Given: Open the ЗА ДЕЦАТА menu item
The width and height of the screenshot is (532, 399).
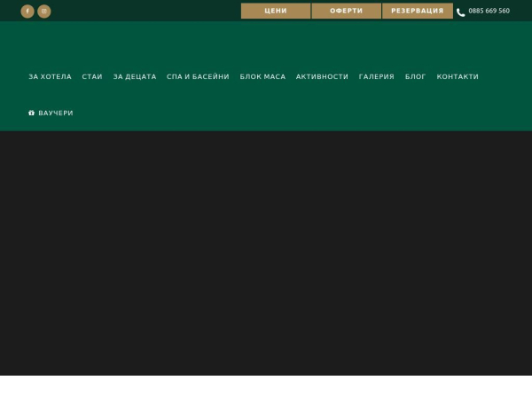Looking at the screenshot, I should point(135,76).
